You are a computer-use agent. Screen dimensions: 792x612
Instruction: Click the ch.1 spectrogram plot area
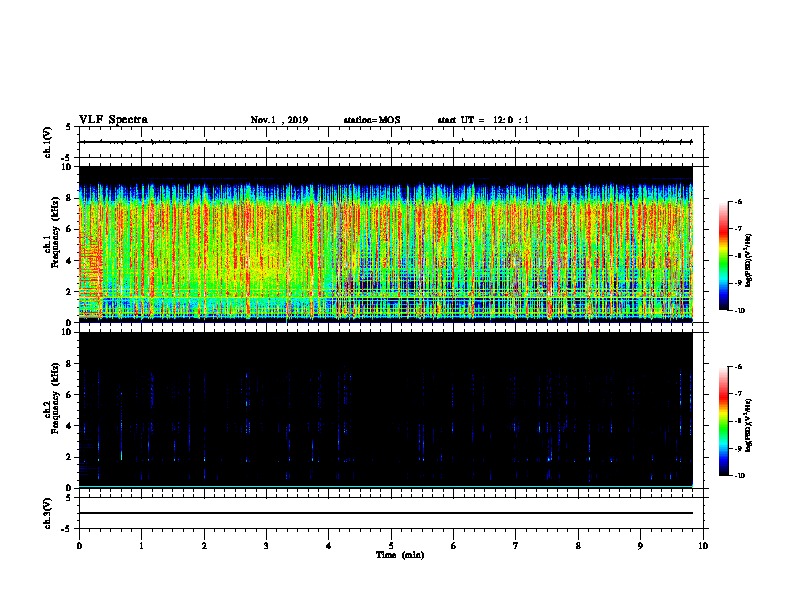pos(386,244)
